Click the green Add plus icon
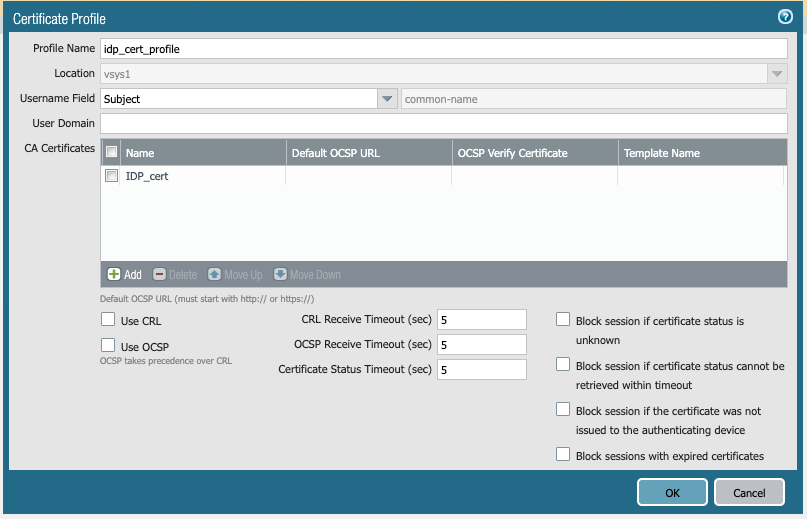Image resolution: width=807 pixels, height=519 pixels. point(114,274)
